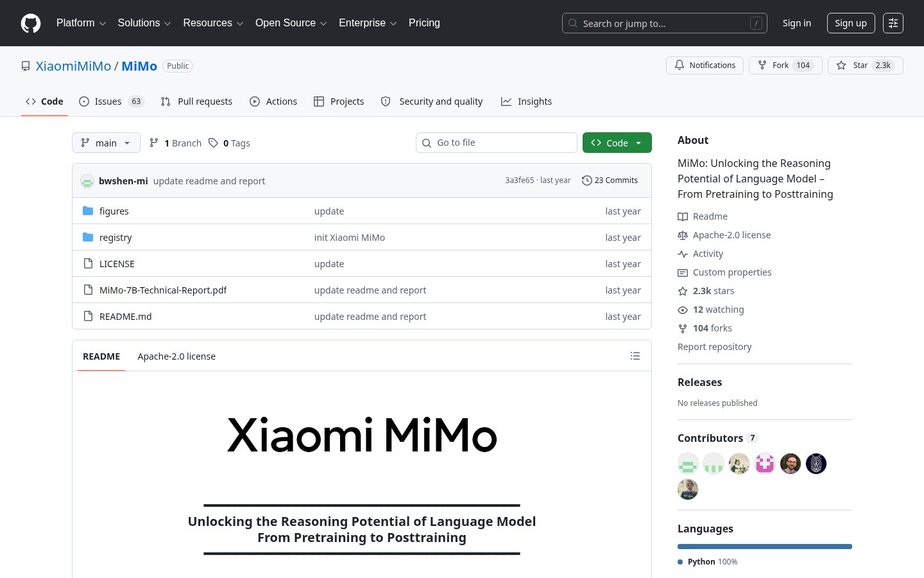Click the eye icon beside 12 watching
This screenshot has height=578, width=924.
683,310
